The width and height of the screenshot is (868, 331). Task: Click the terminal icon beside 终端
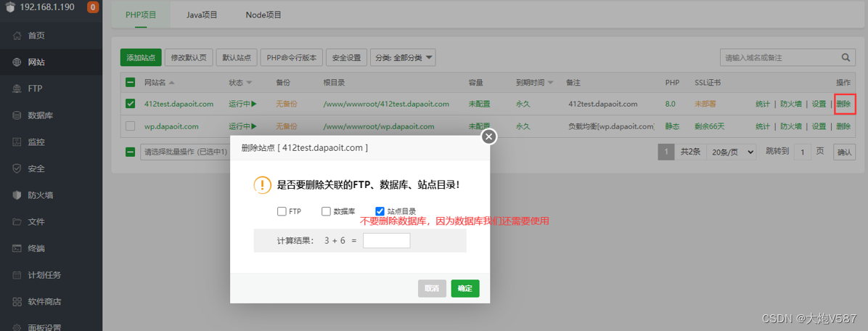[x=17, y=248]
